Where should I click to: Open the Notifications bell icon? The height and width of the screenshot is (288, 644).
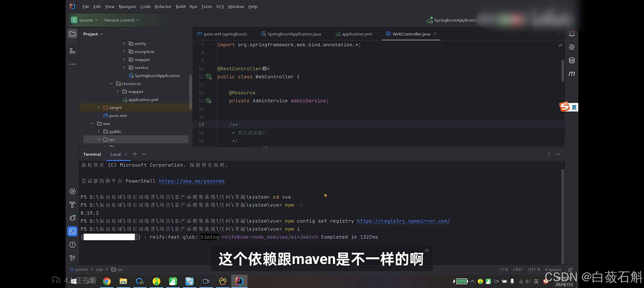(x=572, y=34)
